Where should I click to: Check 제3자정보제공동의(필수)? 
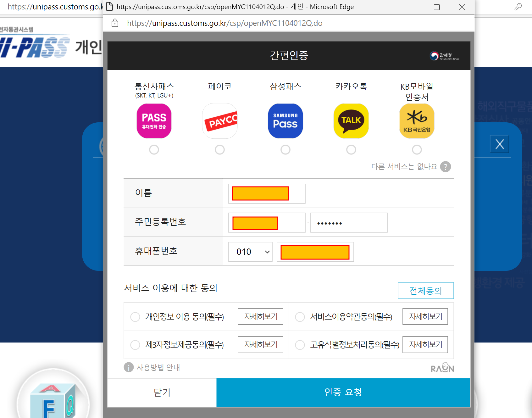[x=135, y=345]
